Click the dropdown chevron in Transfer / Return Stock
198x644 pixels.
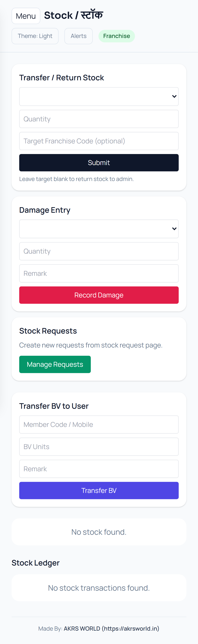point(174,96)
